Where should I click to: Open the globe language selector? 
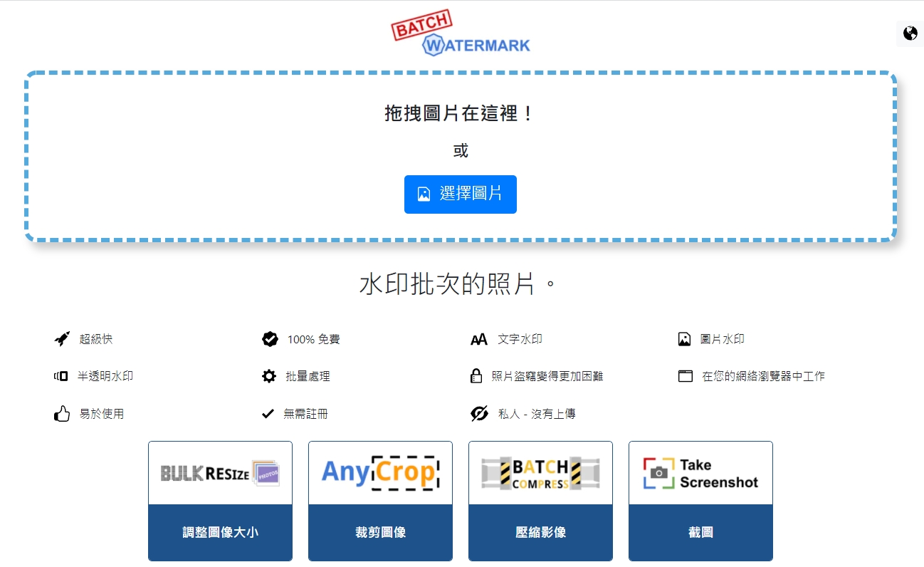[910, 33]
